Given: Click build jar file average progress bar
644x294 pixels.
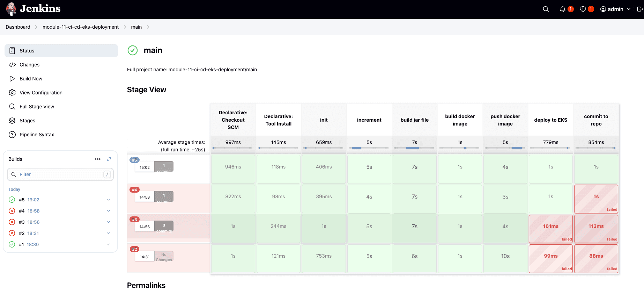Looking at the screenshot, I should (x=415, y=148).
